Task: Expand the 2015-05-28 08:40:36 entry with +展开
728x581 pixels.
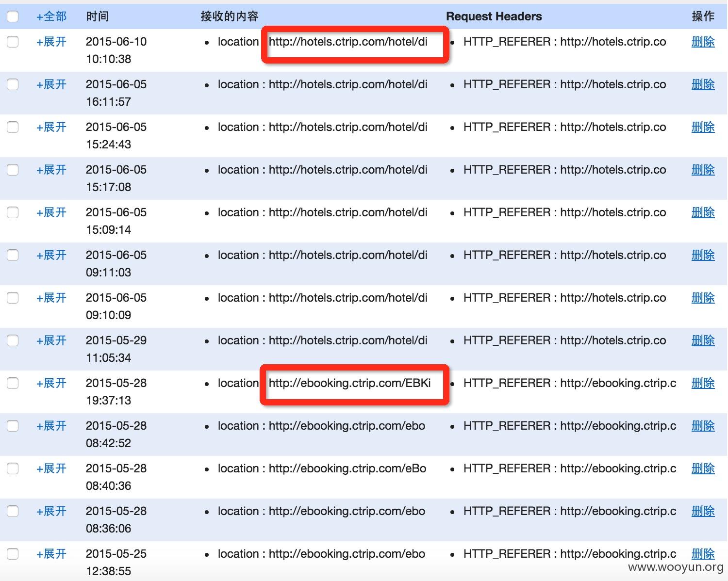Action: [x=51, y=468]
